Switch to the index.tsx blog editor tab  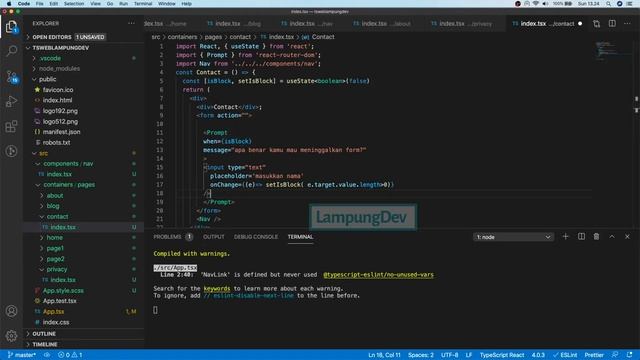point(234,24)
